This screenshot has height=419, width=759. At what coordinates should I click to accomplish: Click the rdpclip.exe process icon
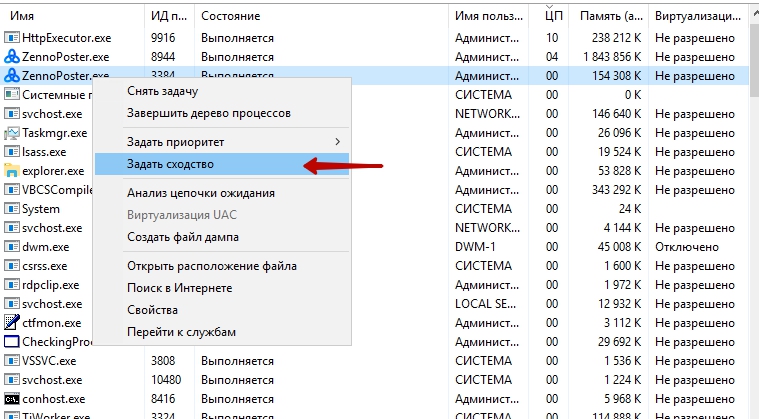coord(12,285)
